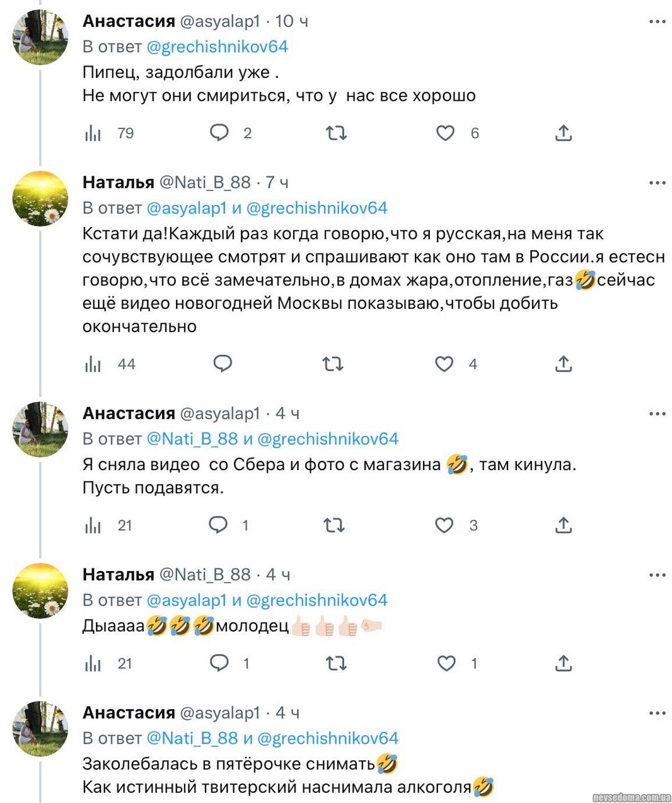
Task: Share the first tweet by Анастасия
Action: click(563, 133)
